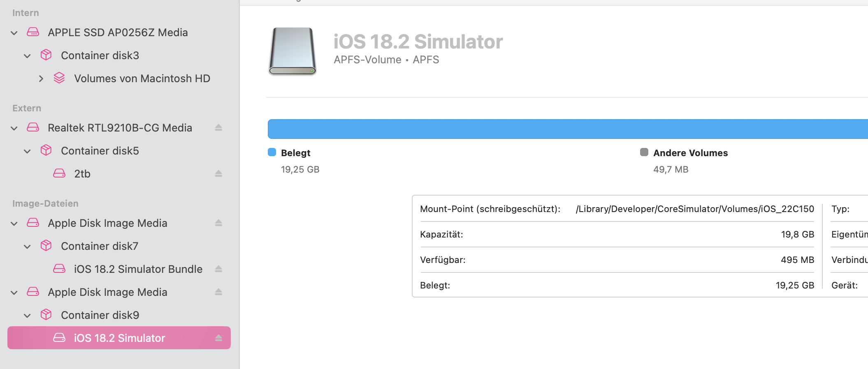
Task: Click the Kapazität value 19,8 GB
Action: tap(798, 234)
